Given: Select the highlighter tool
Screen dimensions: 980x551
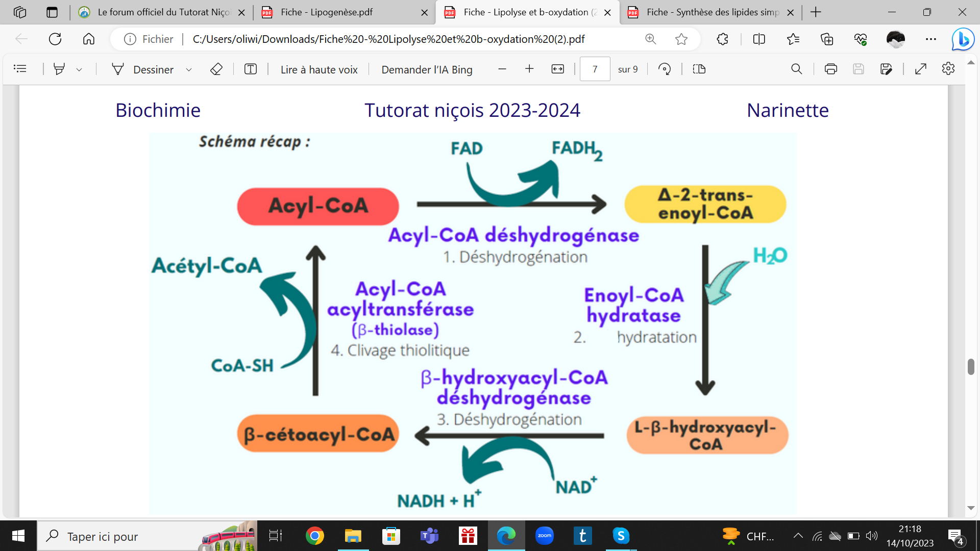Looking at the screenshot, I should click(x=59, y=69).
